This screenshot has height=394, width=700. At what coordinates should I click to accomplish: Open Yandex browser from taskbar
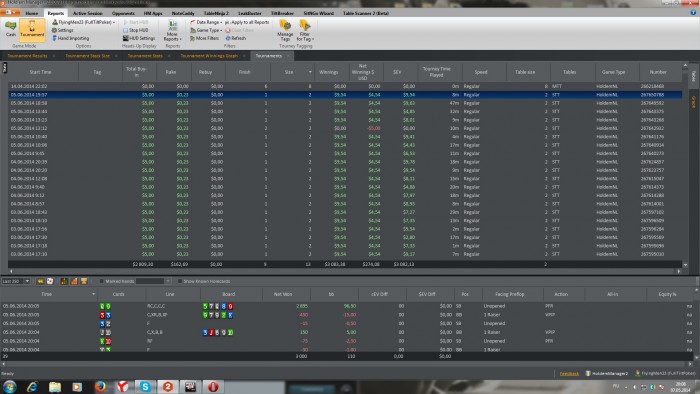pyautogui.click(x=122, y=386)
